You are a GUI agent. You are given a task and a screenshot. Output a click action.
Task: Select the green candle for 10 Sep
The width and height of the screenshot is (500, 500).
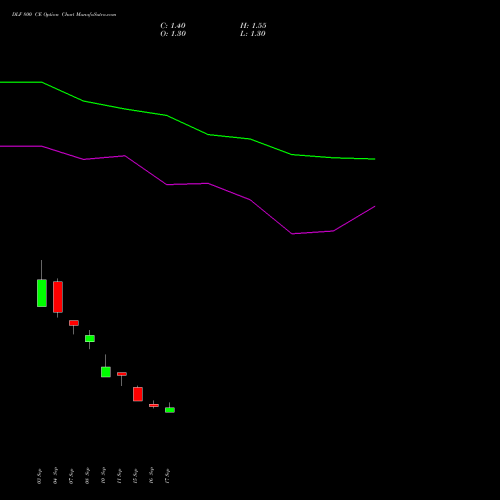click(106, 372)
